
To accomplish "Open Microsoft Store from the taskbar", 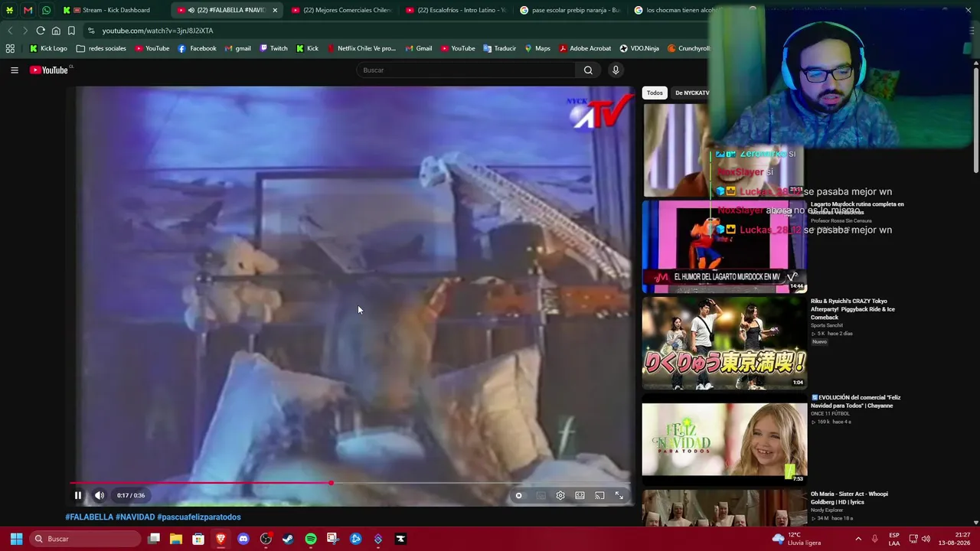I will point(198,539).
